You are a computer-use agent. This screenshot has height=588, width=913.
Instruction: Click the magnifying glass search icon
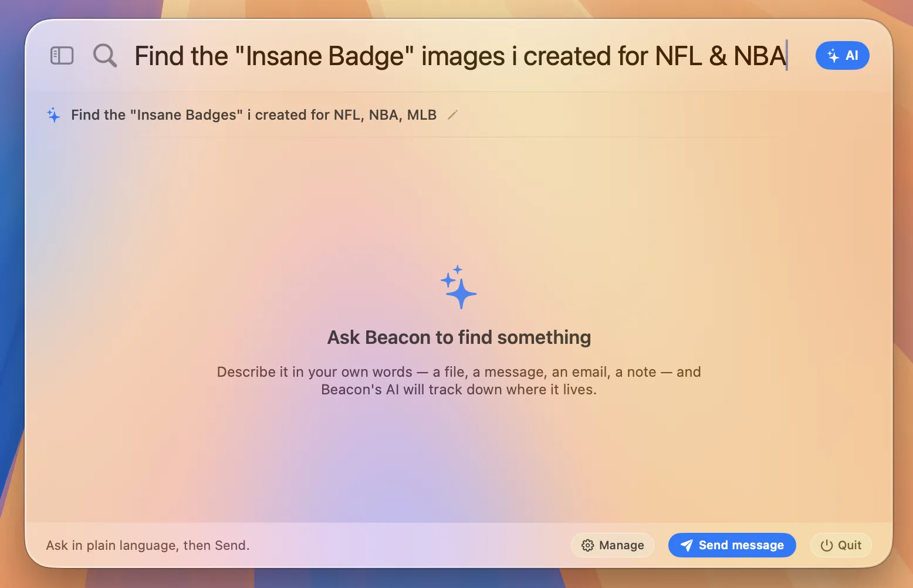coord(105,56)
